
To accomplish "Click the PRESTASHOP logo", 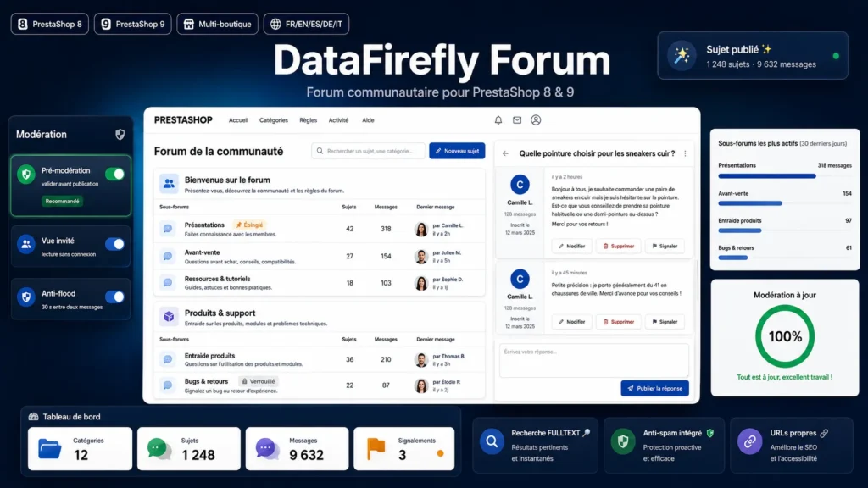I will pyautogui.click(x=183, y=120).
